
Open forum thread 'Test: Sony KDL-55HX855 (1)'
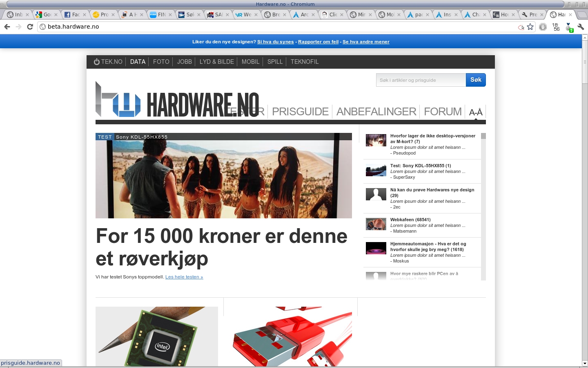point(421,166)
